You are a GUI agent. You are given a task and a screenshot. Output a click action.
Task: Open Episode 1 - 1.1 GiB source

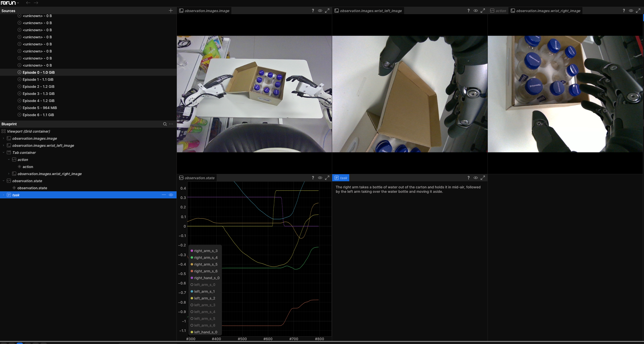pyautogui.click(x=88, y=79)
